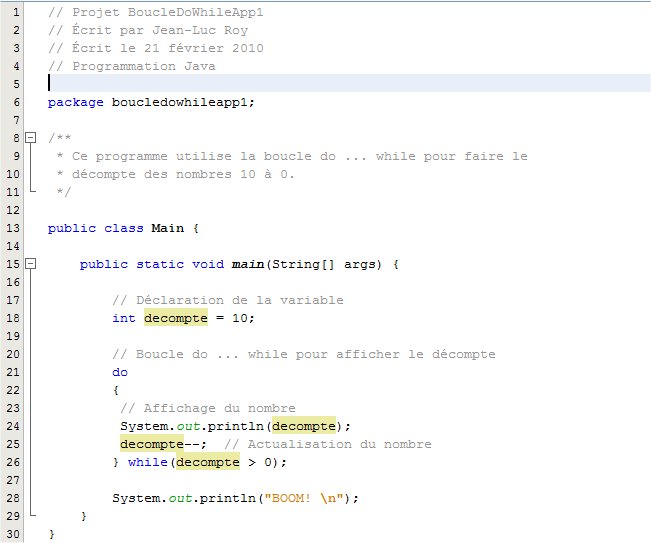This screenshot has height=543, width=651.
Task: Click the package name 'boucledowhileapp1;'
Action: 183,103
